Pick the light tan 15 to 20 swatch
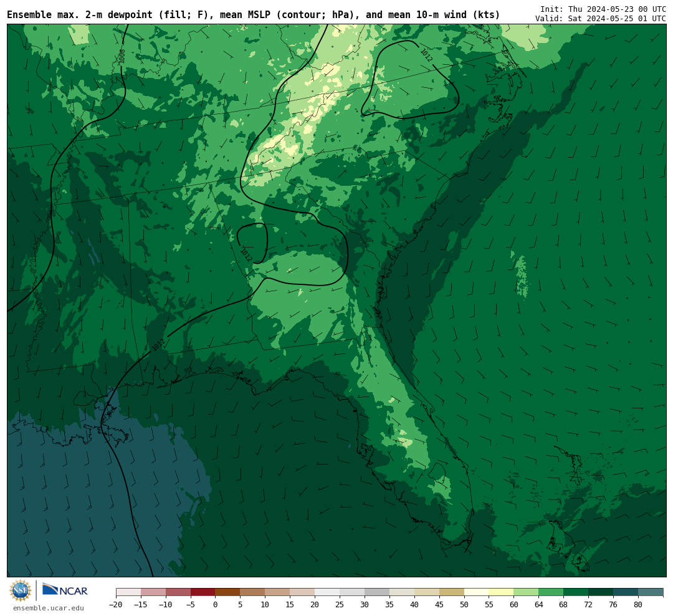Image resolution: width=673 pixels, height=616 pixels. 302,592
